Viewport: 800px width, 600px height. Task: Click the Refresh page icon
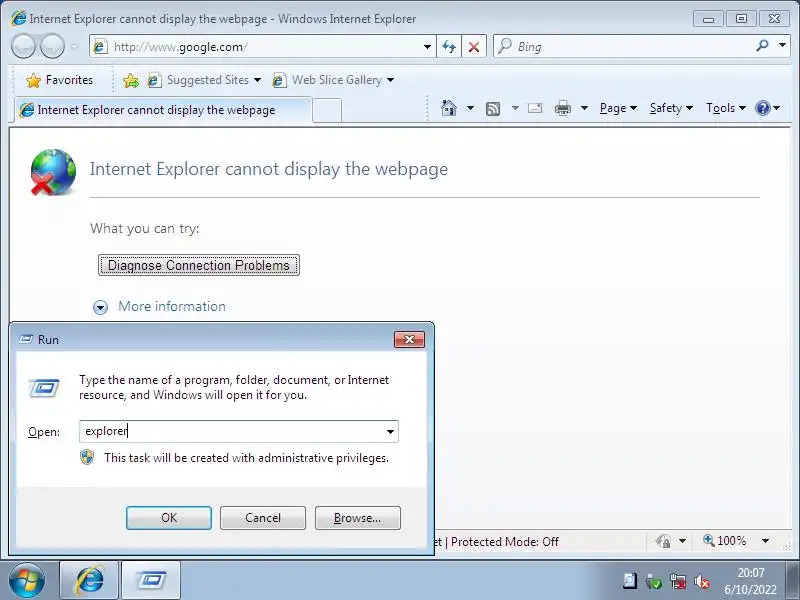click(x=449, y=47)
